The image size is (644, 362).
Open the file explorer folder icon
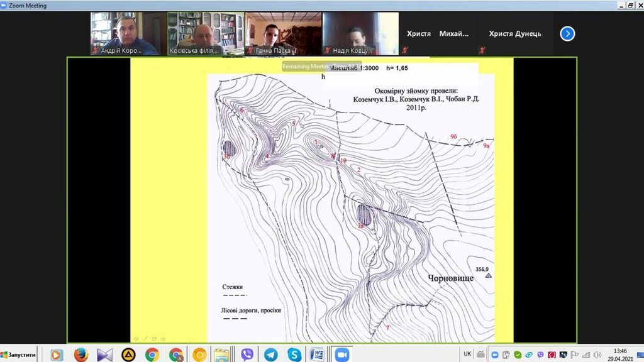point(221,354)
